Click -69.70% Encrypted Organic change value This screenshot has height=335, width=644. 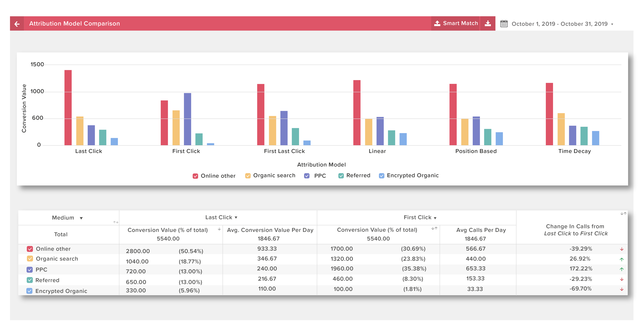coord(581,289)
